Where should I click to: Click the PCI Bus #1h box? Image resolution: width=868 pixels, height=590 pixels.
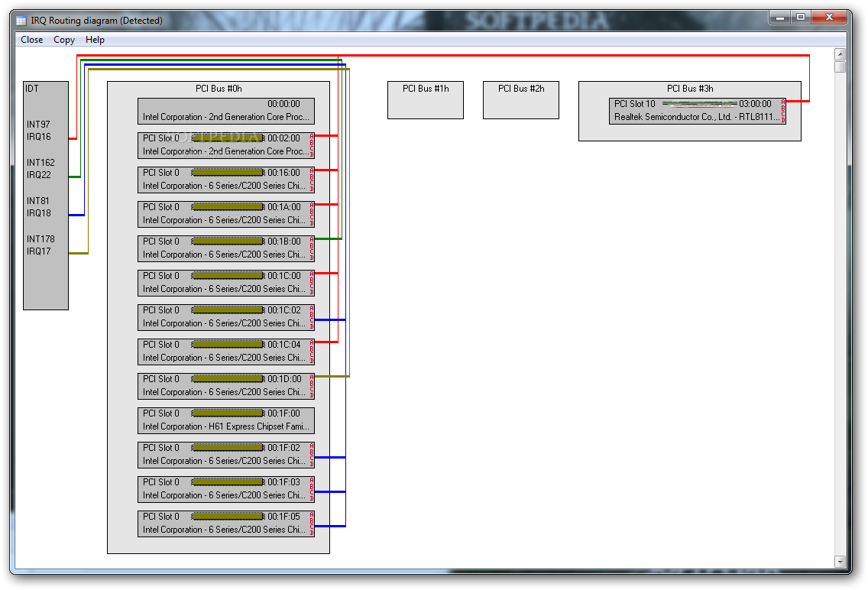pos(425,100)
